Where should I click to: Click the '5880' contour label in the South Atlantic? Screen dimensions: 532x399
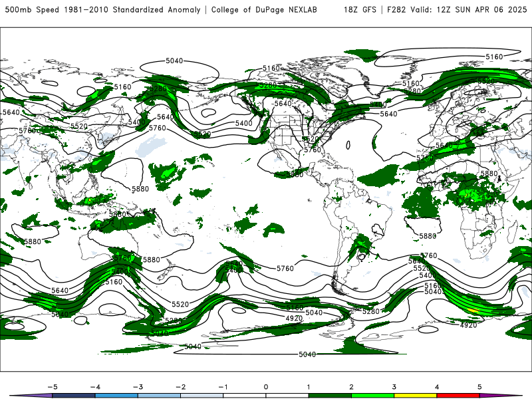428,236
